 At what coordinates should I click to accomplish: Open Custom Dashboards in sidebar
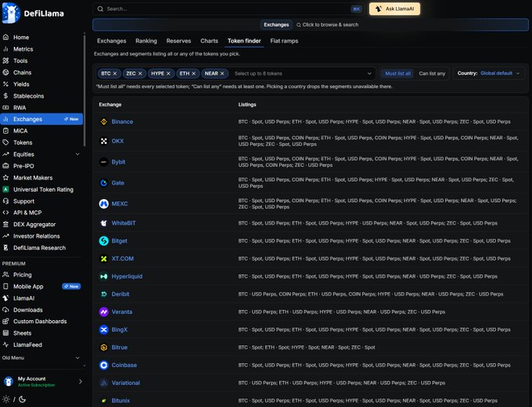pyautogui.click(x=40, y=321)
